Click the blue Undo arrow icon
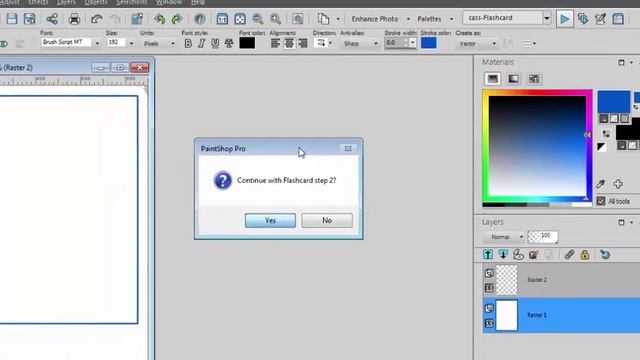This screenshot has height=360, width=640. tap(96, 19)
